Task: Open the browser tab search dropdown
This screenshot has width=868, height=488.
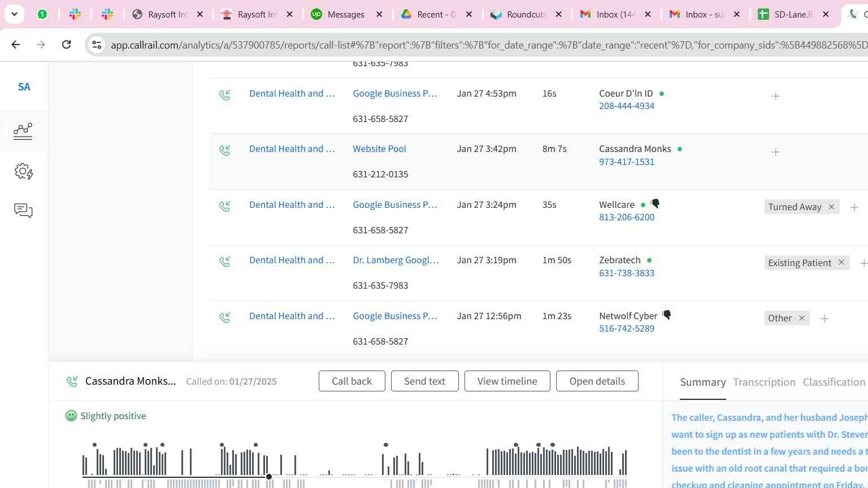Action: tap(14, 14)
